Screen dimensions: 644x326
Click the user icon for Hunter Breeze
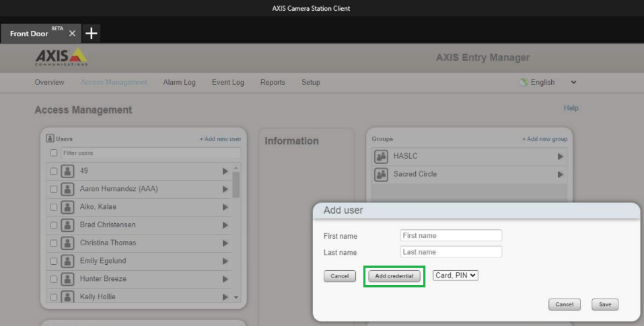[67, 279]
